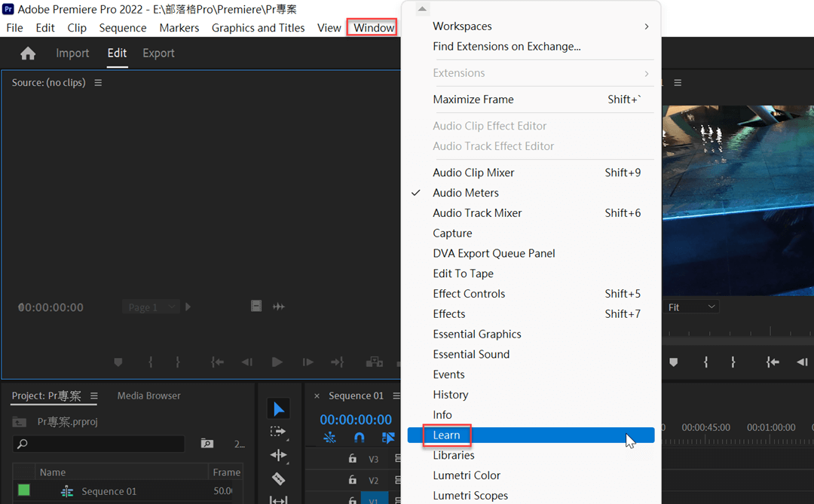The width and height of the screenshot is (814, 504).
Task: Toggle lock on track V2
Action: coord(353,480)
